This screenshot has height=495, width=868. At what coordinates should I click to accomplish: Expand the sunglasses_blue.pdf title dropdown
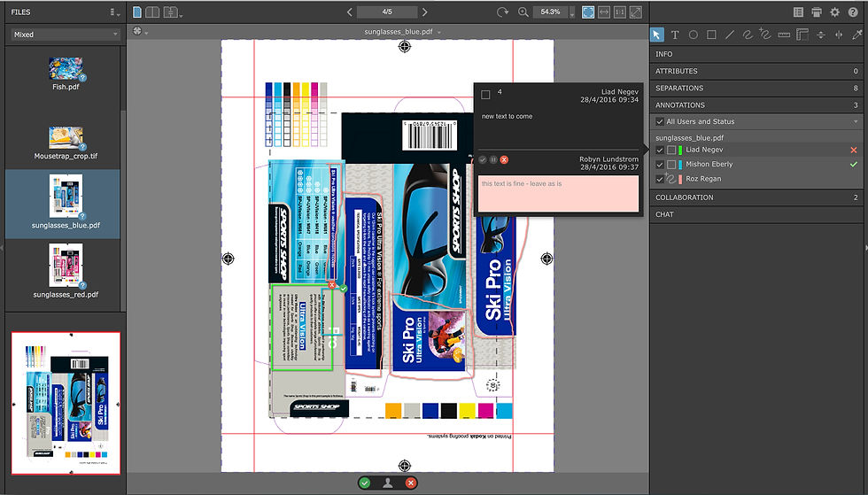[439, 32]
